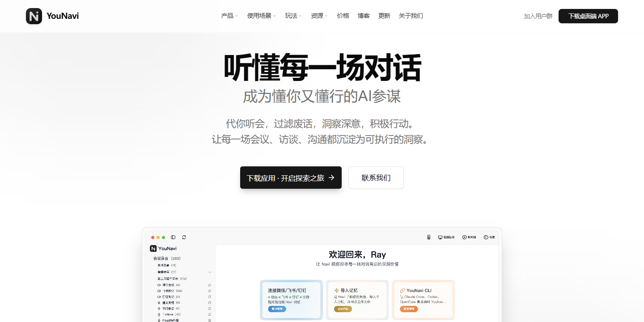
Task: Click sync icon on 通义听悟 (6) row
Action: [210, 302]
